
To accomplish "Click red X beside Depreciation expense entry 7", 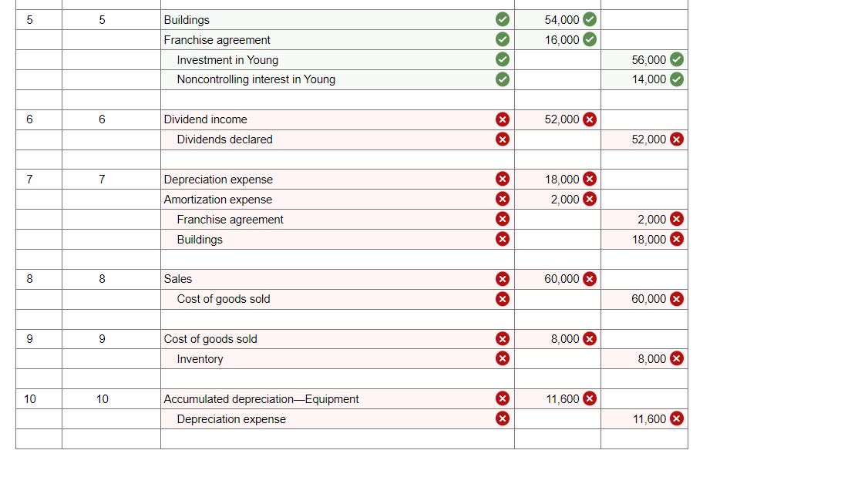I will coord(502,179).
